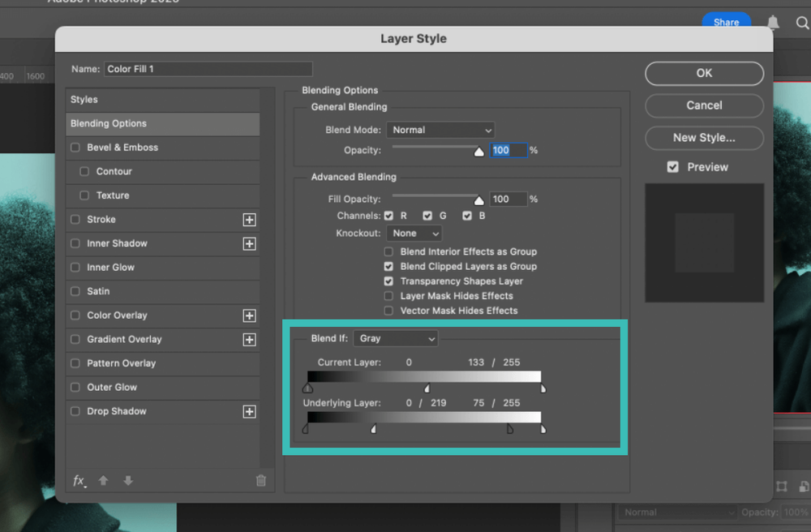Open notifications bell icon

[x=773, y=22]
